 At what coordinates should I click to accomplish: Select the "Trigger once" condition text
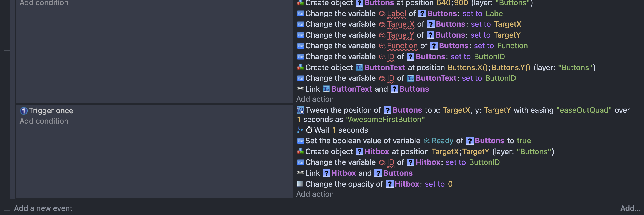pyautogui.click(x=51, y=111)
